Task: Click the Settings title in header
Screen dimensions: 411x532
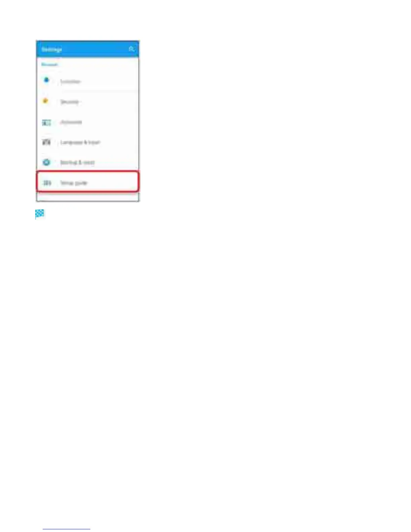Action: (52, 49)
